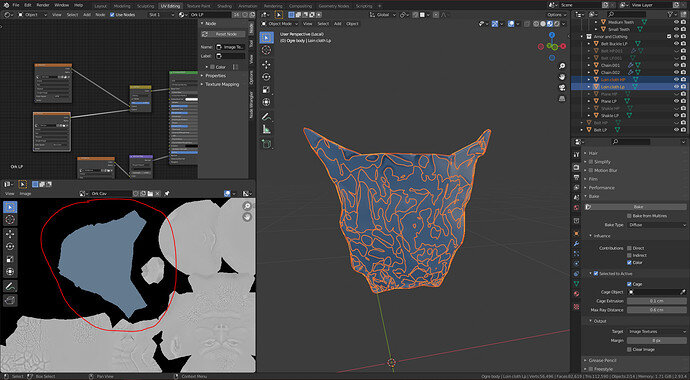Open the File menu
This screenshot has width=690, height=380.
[16, 6]
